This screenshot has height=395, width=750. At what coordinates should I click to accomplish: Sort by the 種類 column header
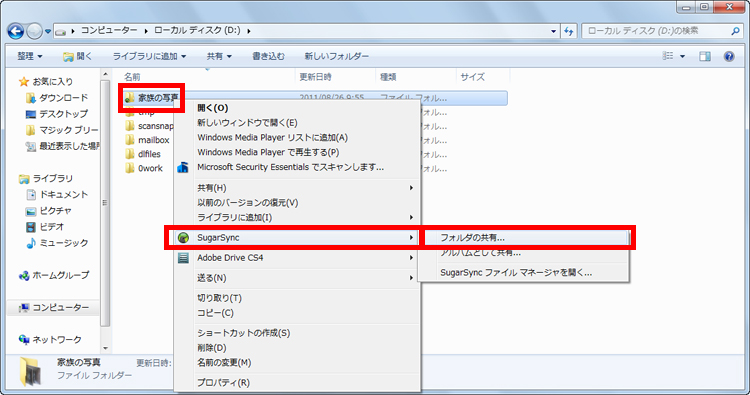click(x=388, y=77)
